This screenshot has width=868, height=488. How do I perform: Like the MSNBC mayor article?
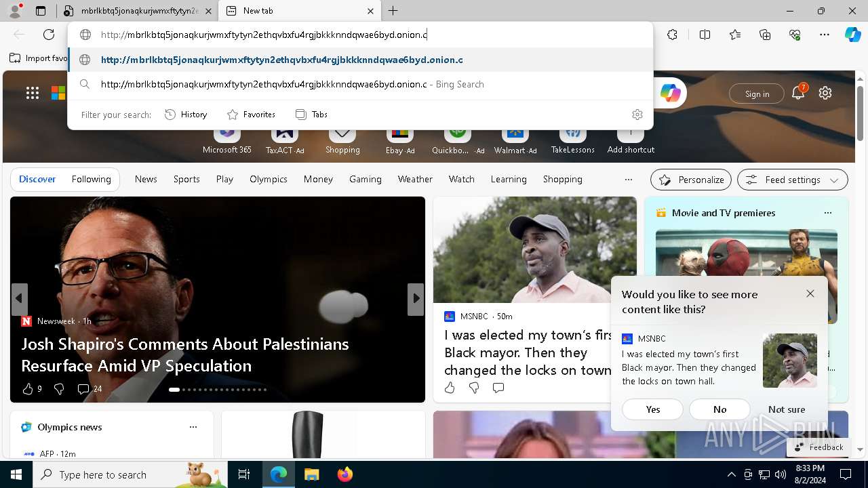(450, 388)
